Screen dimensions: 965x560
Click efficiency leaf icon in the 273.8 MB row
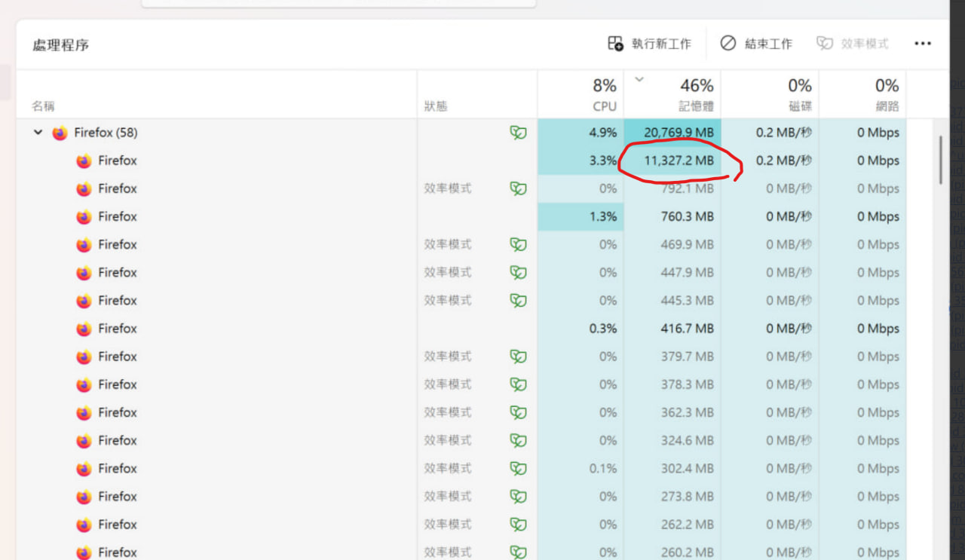click(x=518, y=496)
